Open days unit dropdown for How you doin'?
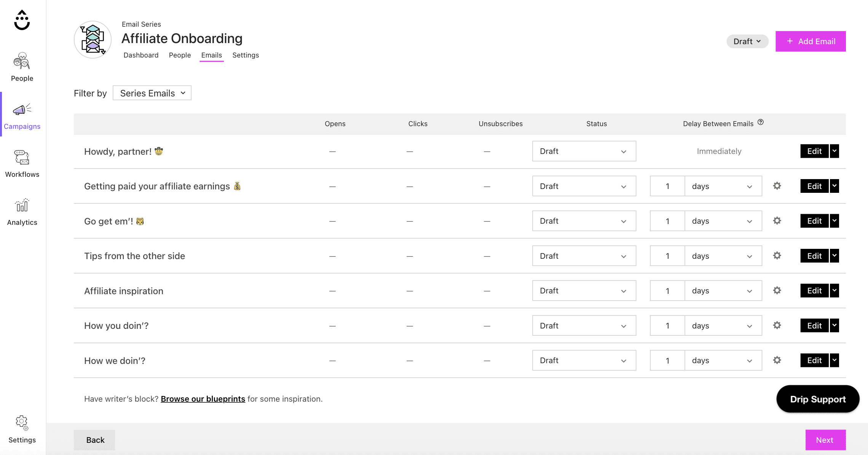The height and width of the screenshot is (455, 868). coord(723,325)
